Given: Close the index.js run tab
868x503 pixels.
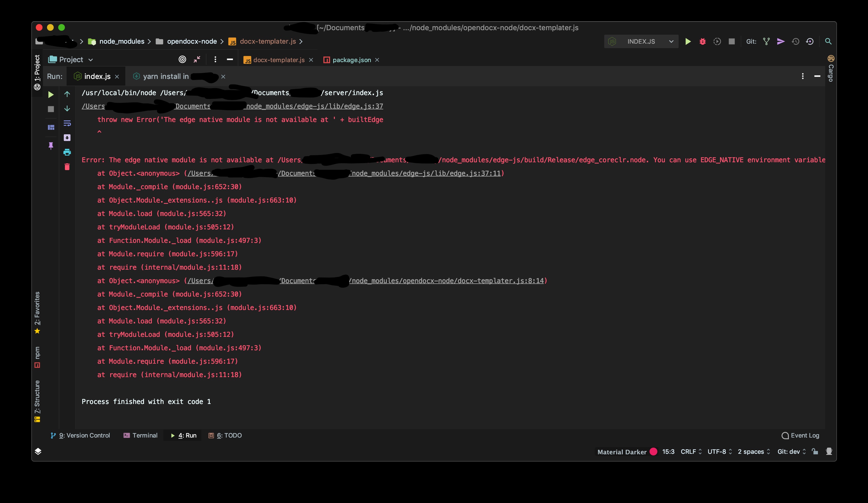Looking at the screenshot, I should (117, 76).
